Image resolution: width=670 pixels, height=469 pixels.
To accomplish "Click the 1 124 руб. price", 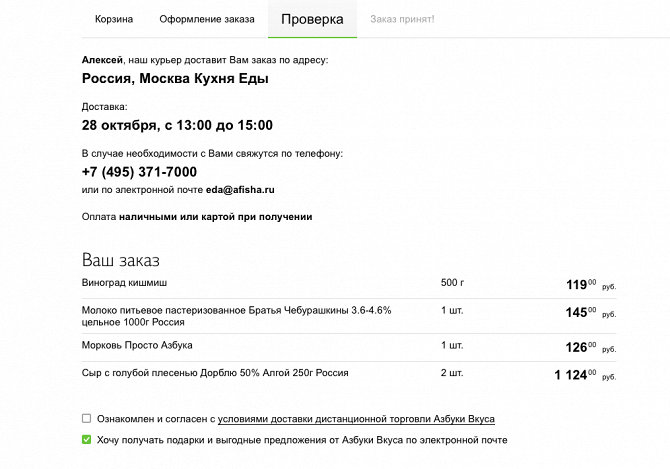I will click(585, 375).
